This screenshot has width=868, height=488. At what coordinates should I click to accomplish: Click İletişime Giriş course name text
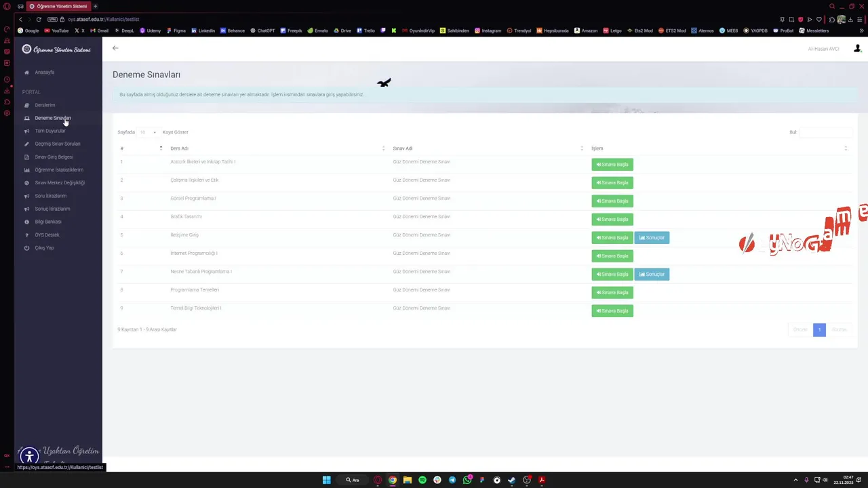coord(184,235)
